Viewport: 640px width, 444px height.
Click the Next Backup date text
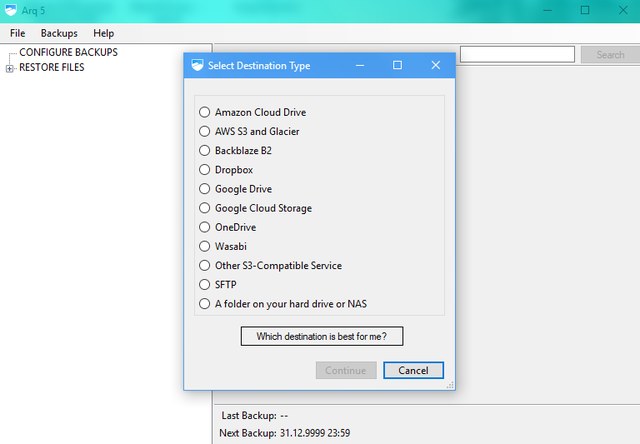tap(315, 433)
